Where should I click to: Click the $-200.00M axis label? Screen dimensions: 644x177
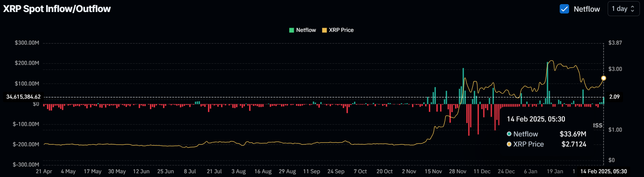pos(26,144)
